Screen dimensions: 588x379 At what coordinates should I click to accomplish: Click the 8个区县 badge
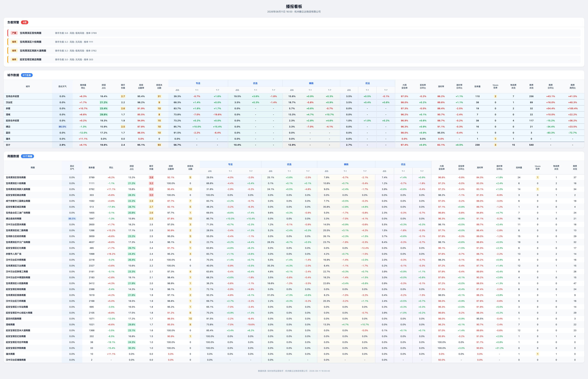(27, 75)
